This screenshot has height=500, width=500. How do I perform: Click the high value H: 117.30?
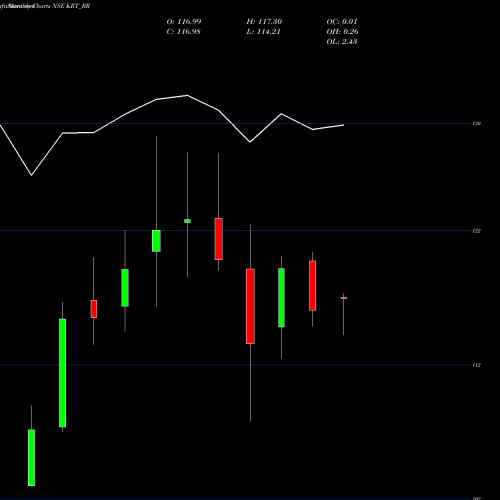pos(264,22)
